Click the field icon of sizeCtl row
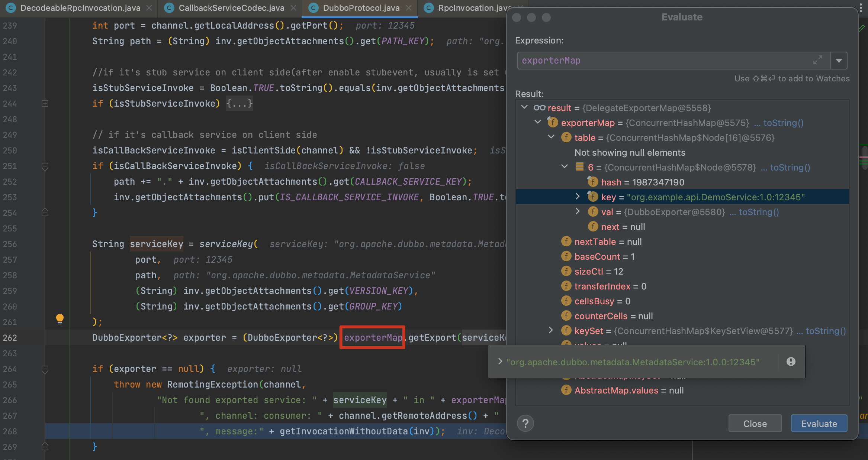Image resolution: width=868 pixels, height=460 pixels. pos(566,271)
